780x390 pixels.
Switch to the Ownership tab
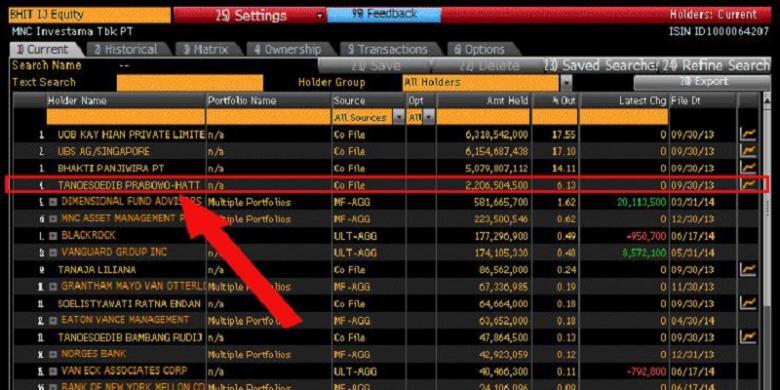pos(288,49)
